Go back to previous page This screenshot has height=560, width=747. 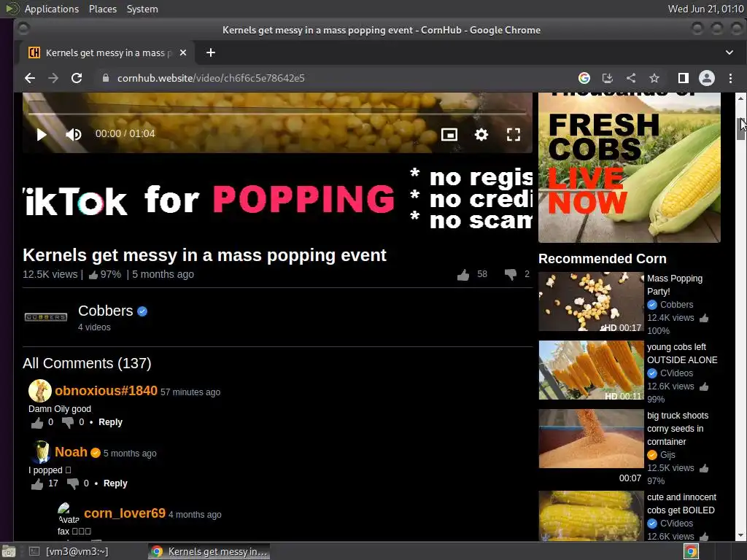pos(29,78)
